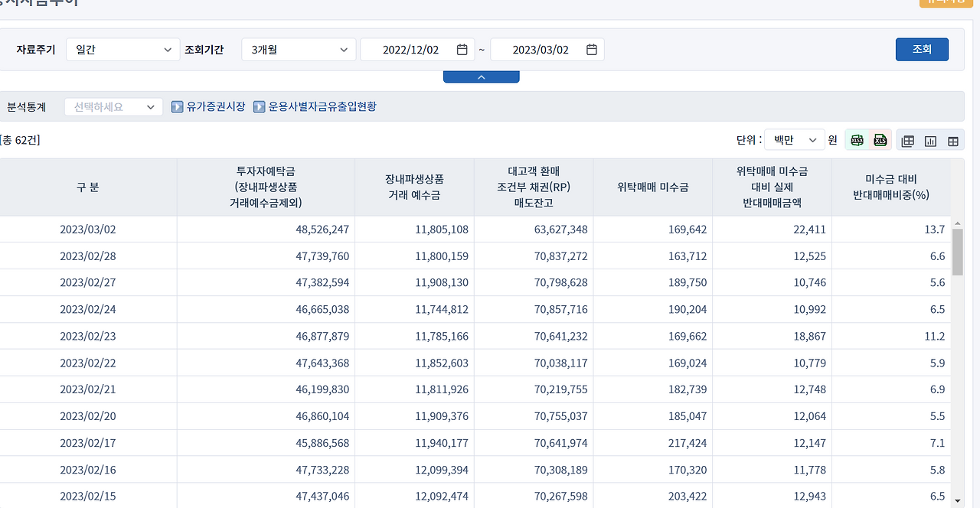This screenshot has width=980, height=508.
Task: Select the 2023/02/16 date cell
Action: point(88,470)
